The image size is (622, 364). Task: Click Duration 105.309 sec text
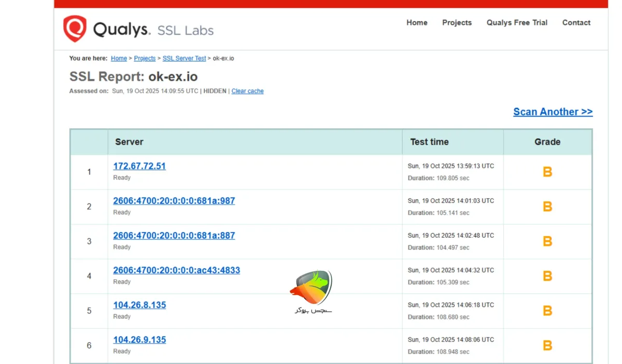click(x=439, y=282)
